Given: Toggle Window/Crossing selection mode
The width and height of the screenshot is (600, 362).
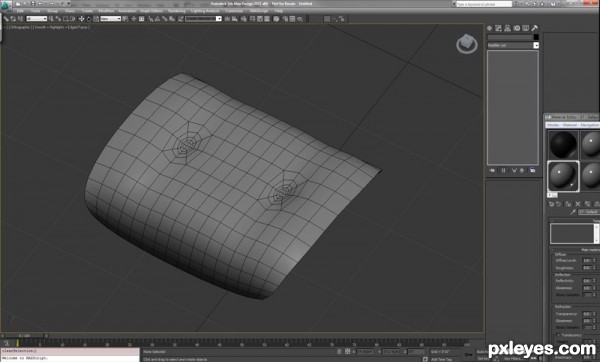Looking at the screenshot, I should [x=72, y=19].
